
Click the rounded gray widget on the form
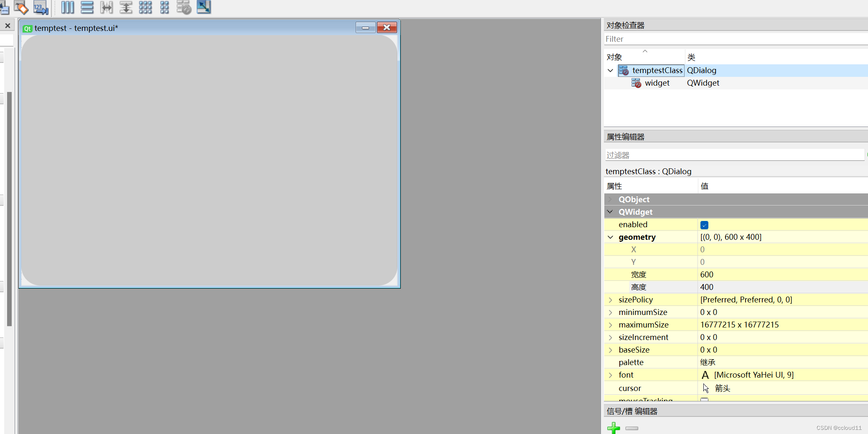click(209, 160)
